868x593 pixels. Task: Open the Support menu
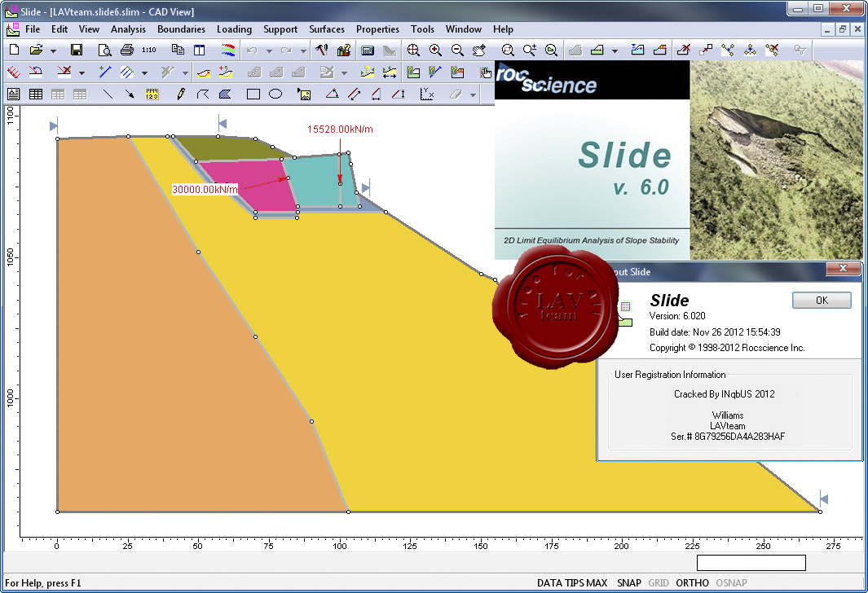pos(280,29)
